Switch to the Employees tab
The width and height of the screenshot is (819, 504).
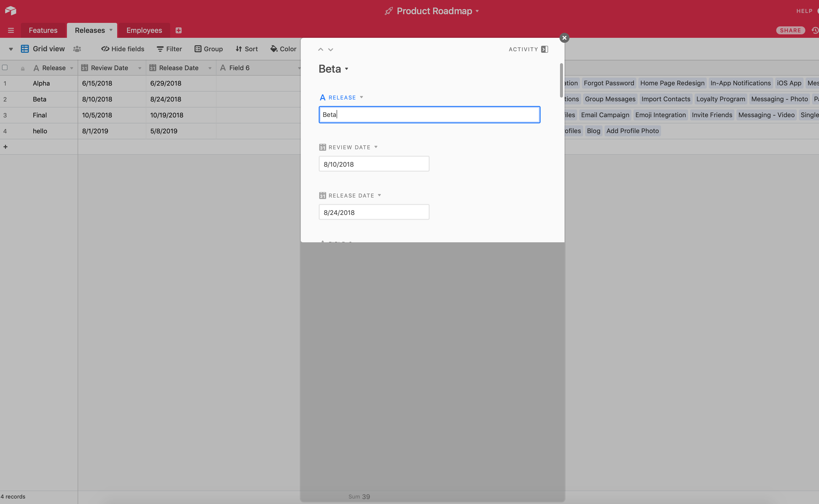144,30
